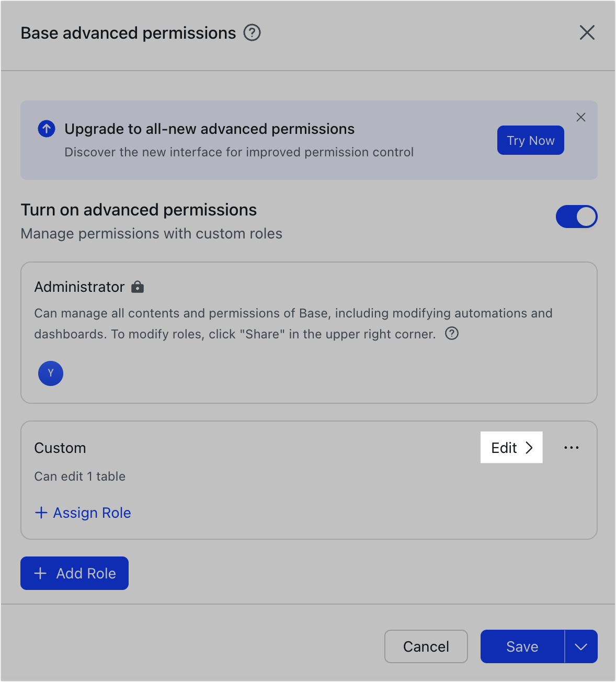Cancel the permission changes
Screen dimensions: 616x682
tap(426, 646)
